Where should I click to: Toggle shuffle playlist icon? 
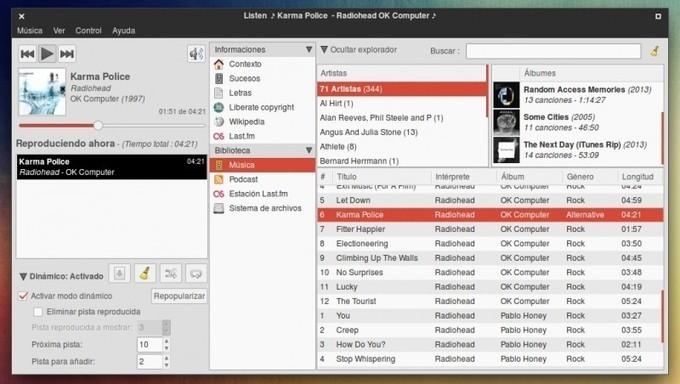click(x=170, y=273)
